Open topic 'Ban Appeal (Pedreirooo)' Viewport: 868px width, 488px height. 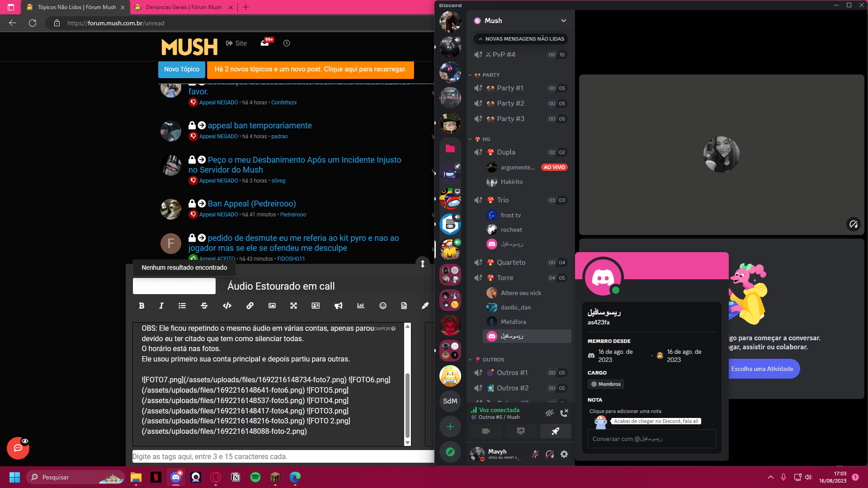coord(252,204)
